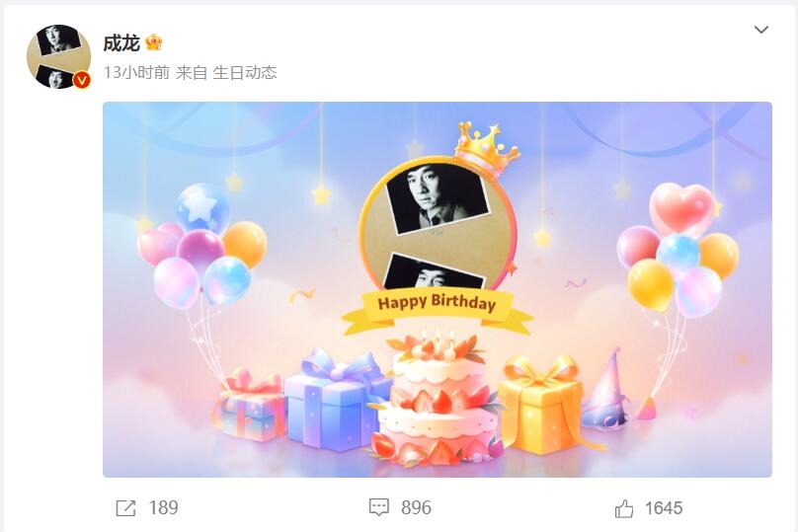Expand the post options chevron menu

[x=760, y=30]
